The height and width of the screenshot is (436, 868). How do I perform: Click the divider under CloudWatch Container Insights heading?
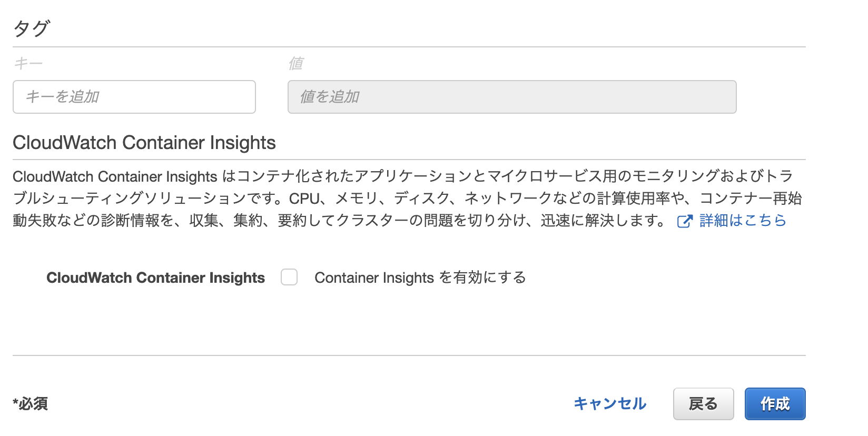409,159
